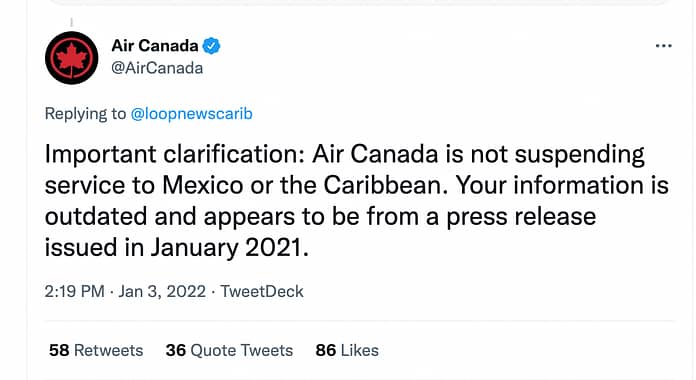Click the "Replying to" label text

85,114
